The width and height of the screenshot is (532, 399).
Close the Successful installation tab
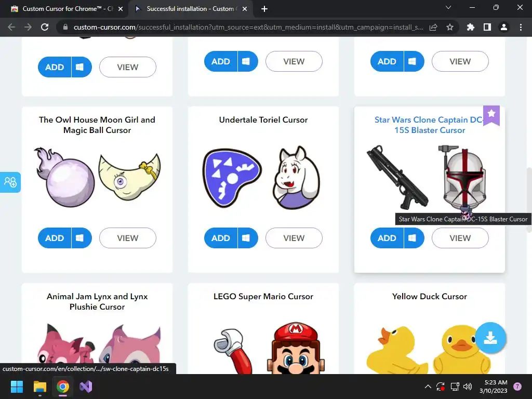(245, 9)
